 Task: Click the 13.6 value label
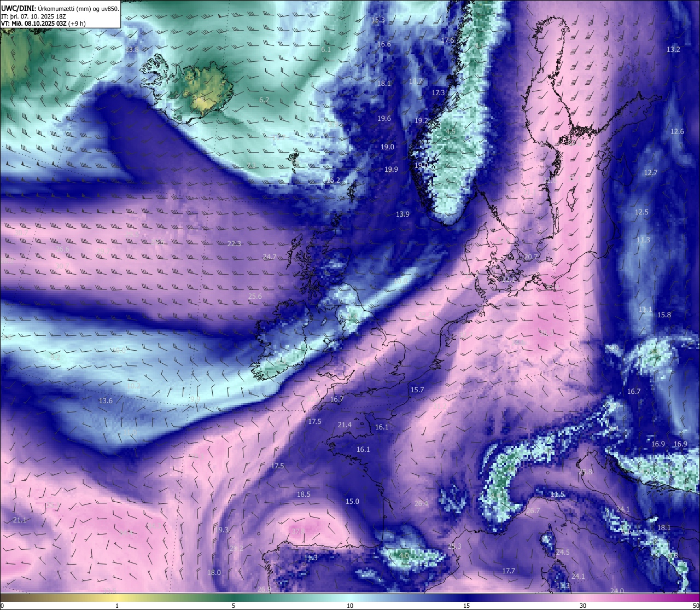click(x=106, y=401)
